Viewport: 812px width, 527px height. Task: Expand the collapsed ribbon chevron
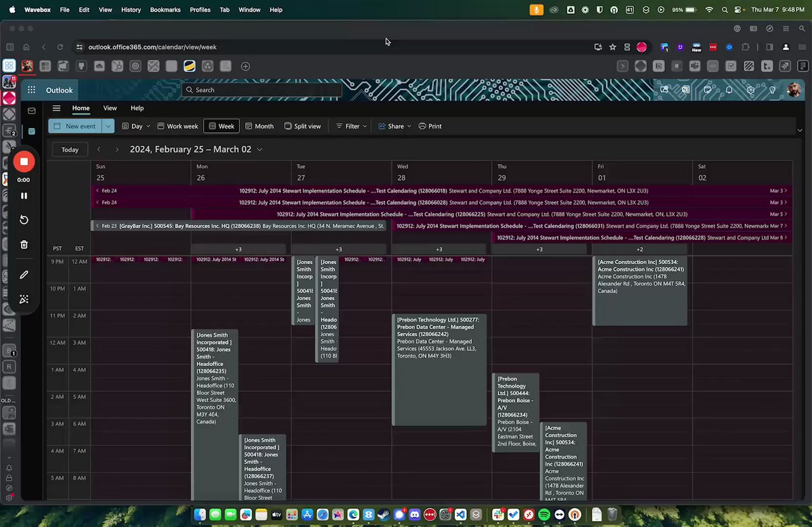[799, 130]
